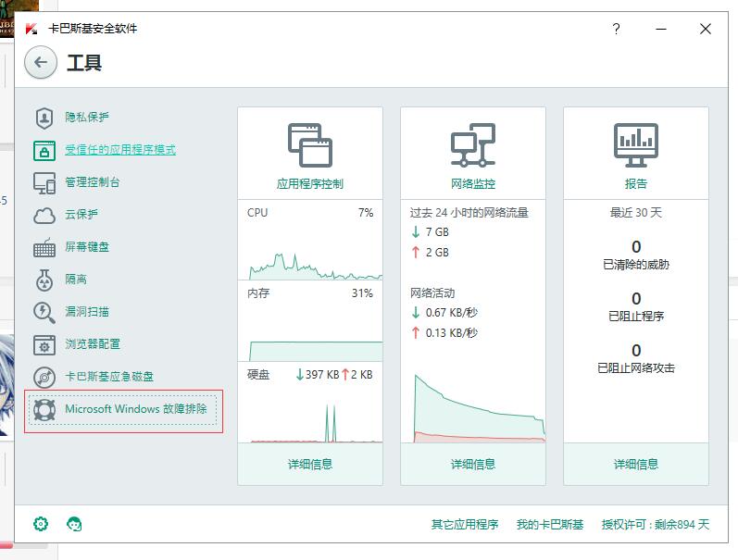Screen dimensions: 738x560
Task: Click the 网络活动 traffic graph
Action: [x=479, y=408]
